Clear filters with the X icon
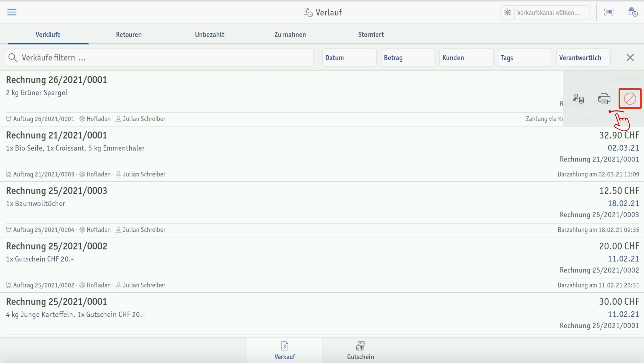The height and width of the screenshot is (363, 644). 630,57
